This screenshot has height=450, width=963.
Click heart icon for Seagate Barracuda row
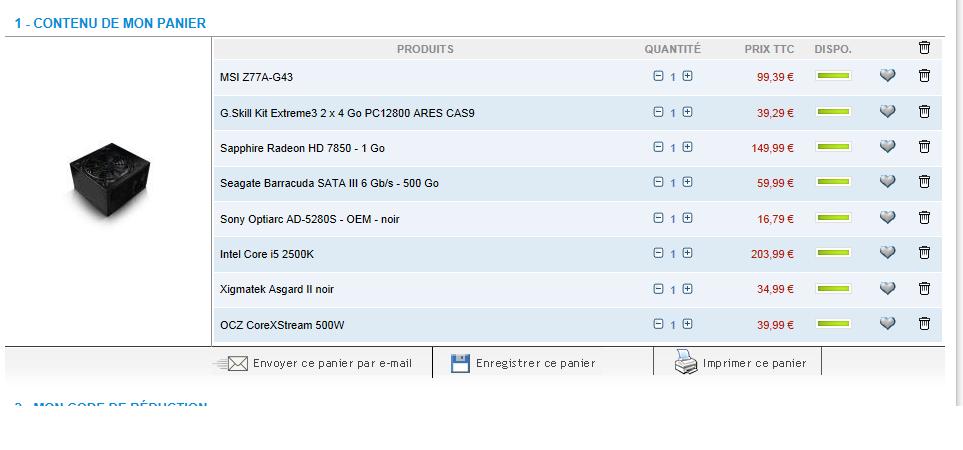(887, 182)
